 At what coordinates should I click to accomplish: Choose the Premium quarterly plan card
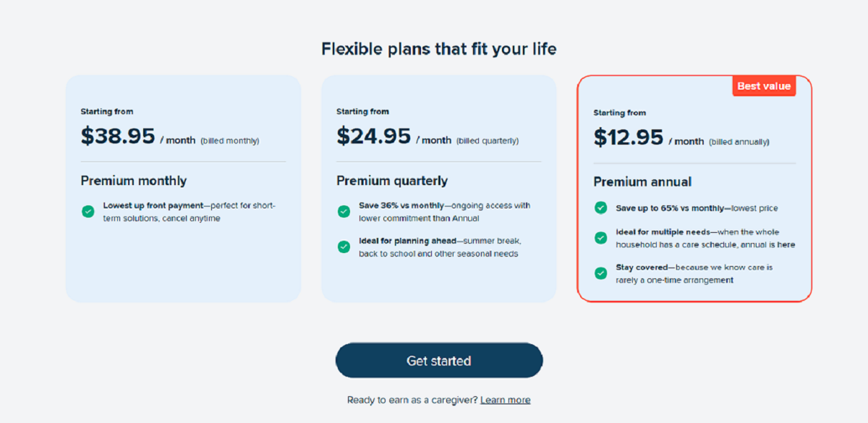[x=438, y=278]
